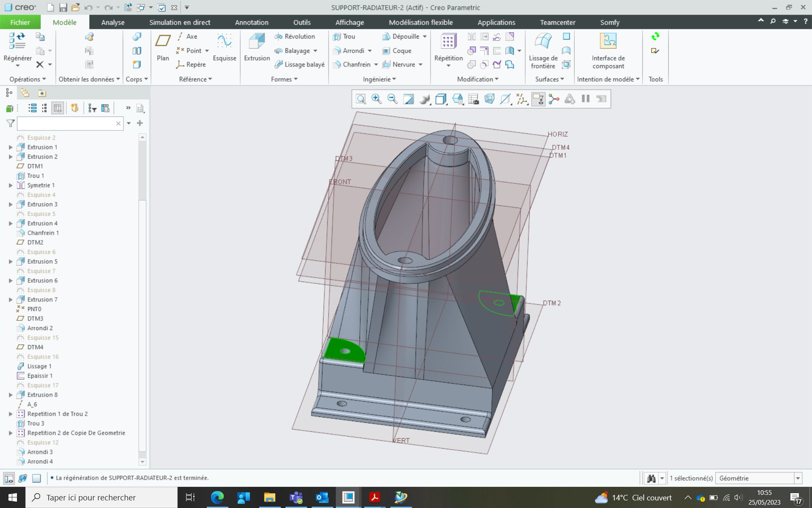Click the Plan datum plane icon
The width and height of the screenshot is (812, 508).
point(163,41)
